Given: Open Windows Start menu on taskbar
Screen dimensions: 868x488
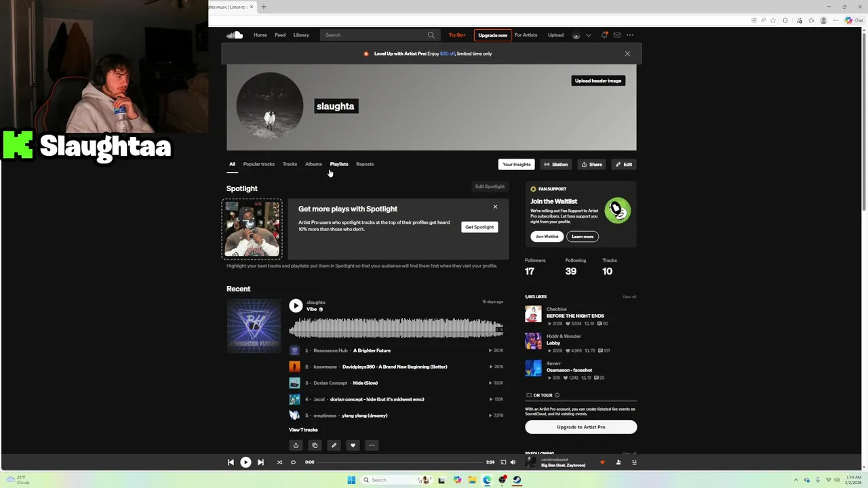Looking at the screenshot, I should [x=351, y=480].
